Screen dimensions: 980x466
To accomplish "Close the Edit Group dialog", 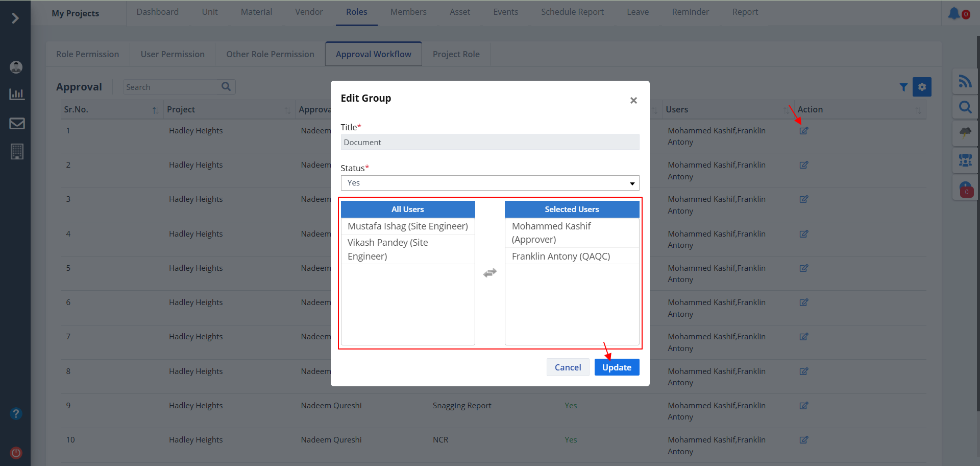I will (x=633, y=101).
